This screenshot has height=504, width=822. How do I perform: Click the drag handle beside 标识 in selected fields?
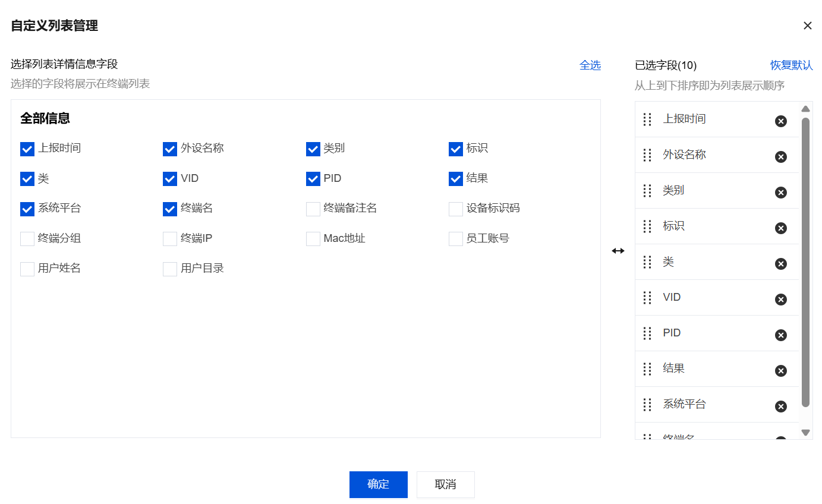click(x=648, y=226)
